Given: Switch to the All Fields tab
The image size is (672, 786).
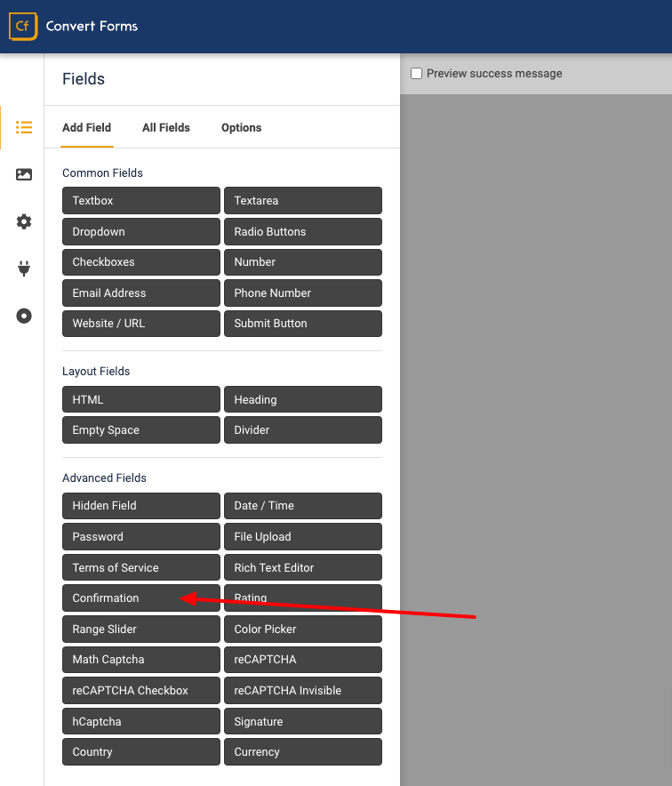Looking at the screenshot, I should point(166,128).
